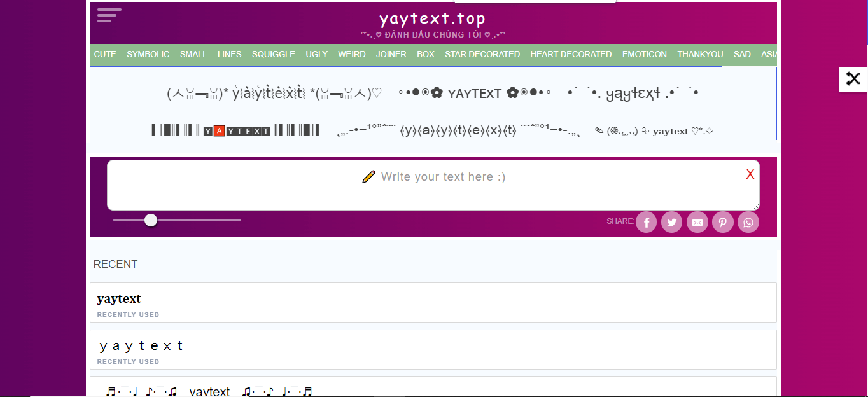Close the side overlay X button
This screenshot has width=868, height=397.
853,79
